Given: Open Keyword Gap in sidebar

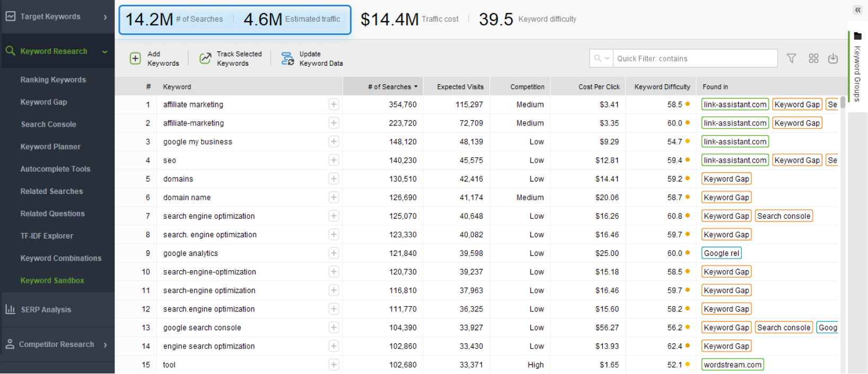Looking at the screenshot, I should 43,102.
